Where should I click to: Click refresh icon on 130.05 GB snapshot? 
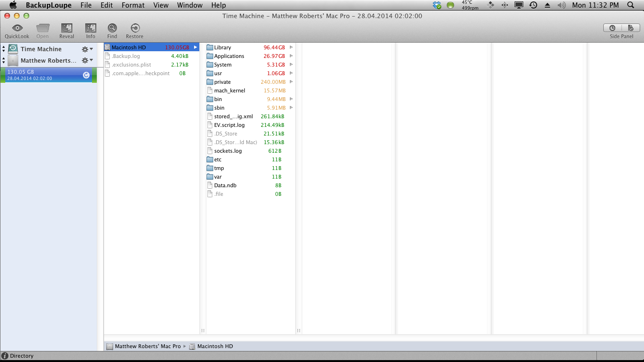click(x=86, y=75)
